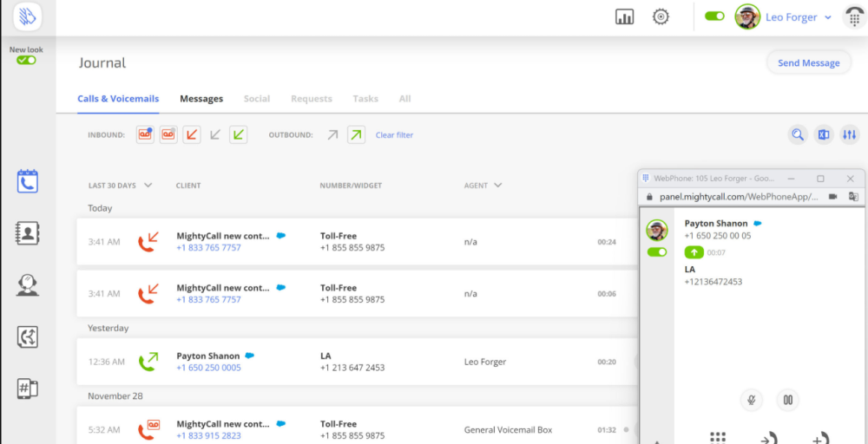Click camera icon in WebPhone address bar
868x444 pixels.
[832, 196]
